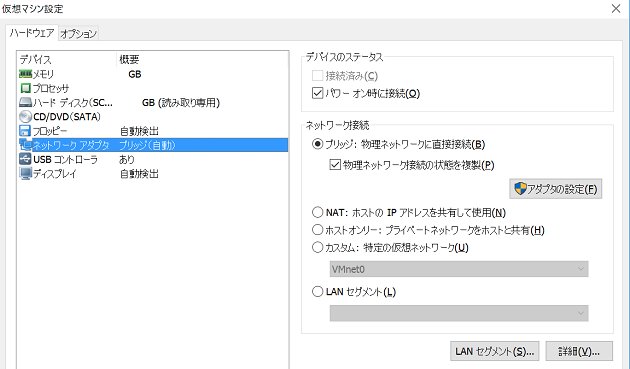Select メモリ row in device list
Screen dimensions: 630x369
tap(153, 74)
